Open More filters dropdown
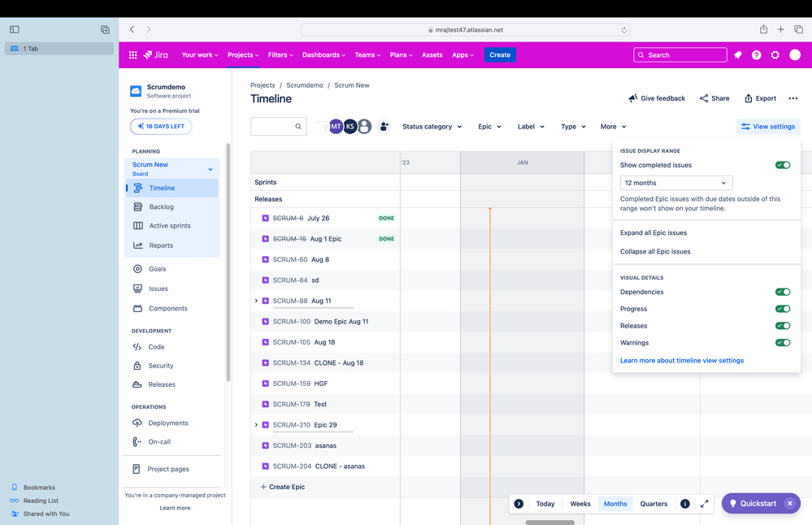Viewport: 812px width, 525px height. (x=613, y=126)
